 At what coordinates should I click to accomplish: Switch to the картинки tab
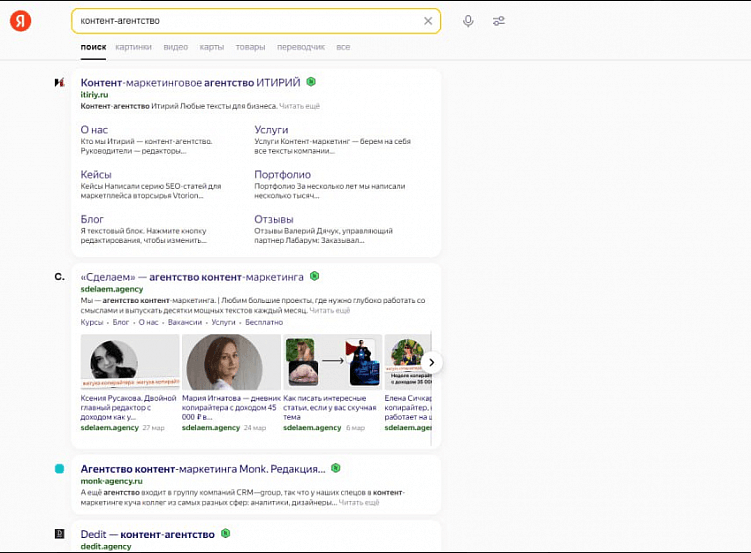click(134, 47)
